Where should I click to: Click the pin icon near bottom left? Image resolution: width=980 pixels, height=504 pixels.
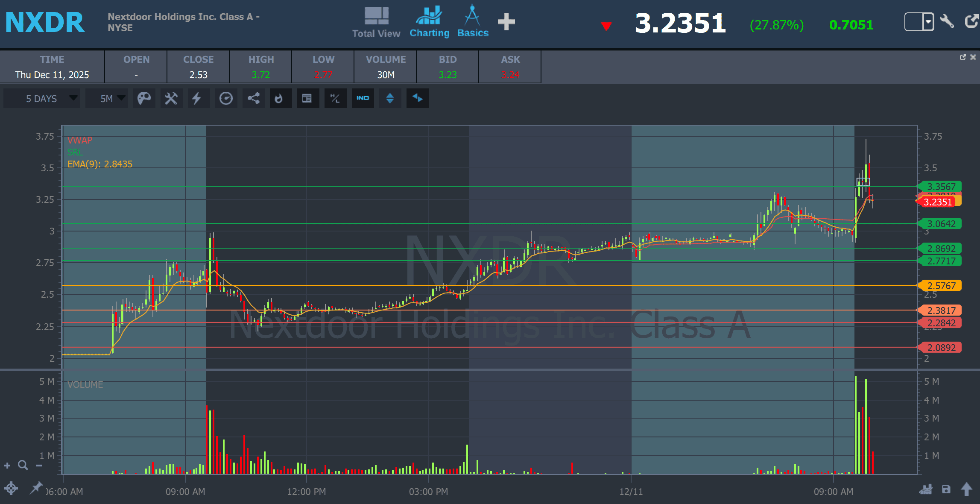pyautogui.click(x=36, y=488)
